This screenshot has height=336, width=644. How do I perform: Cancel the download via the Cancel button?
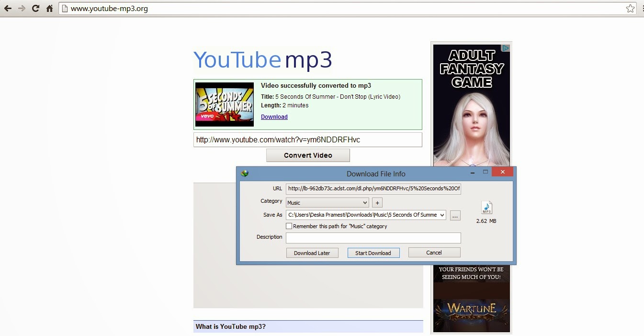[x=434, y=253]
